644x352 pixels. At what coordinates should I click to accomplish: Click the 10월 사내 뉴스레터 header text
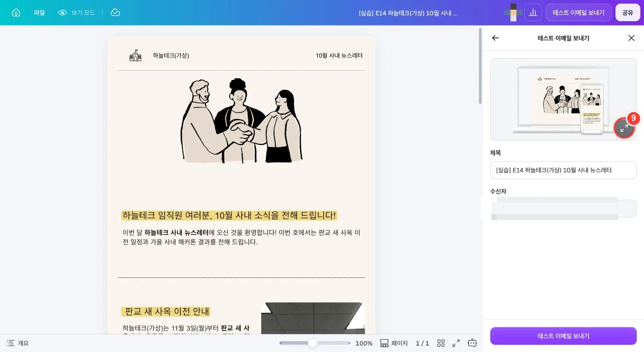339,56
